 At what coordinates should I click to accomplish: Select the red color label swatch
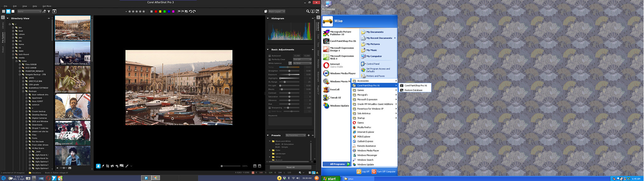click(x=156, y=11)
